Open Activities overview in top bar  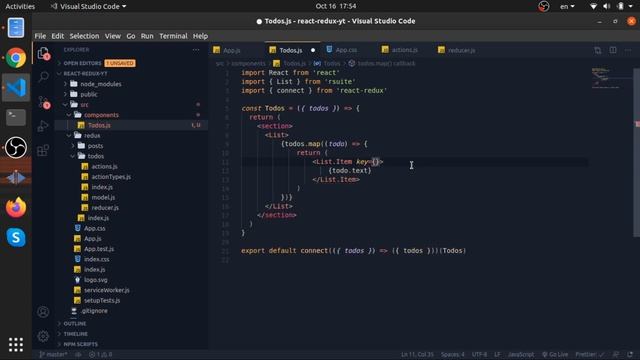point(20,6)
